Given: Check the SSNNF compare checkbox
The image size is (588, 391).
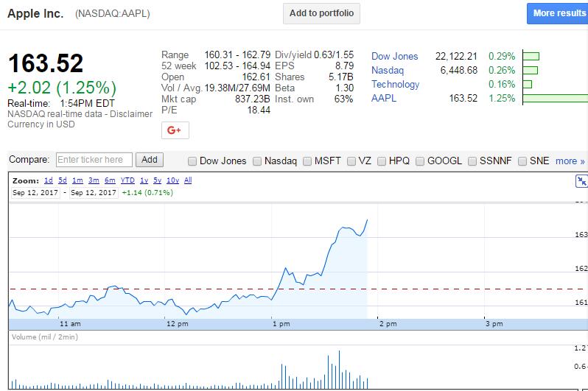Looking at the screenshot, I should pyautogui.click(x=472, y=161).
